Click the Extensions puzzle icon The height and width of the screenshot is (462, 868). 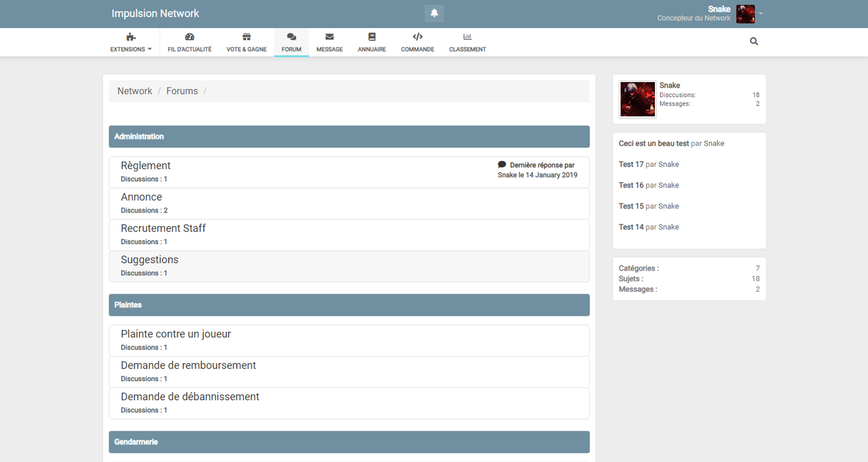click(x=130, y=37)
